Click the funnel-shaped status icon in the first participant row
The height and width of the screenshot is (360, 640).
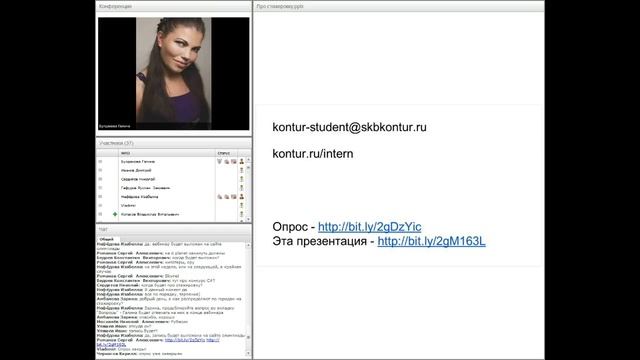(x=220, y=162)
